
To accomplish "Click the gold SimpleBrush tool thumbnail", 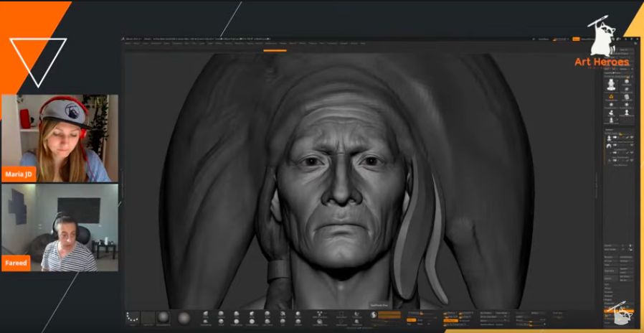I will pos(611,97).
